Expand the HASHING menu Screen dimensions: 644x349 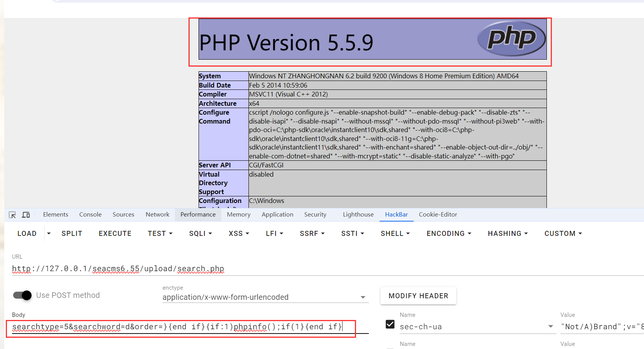pos(508,234)
